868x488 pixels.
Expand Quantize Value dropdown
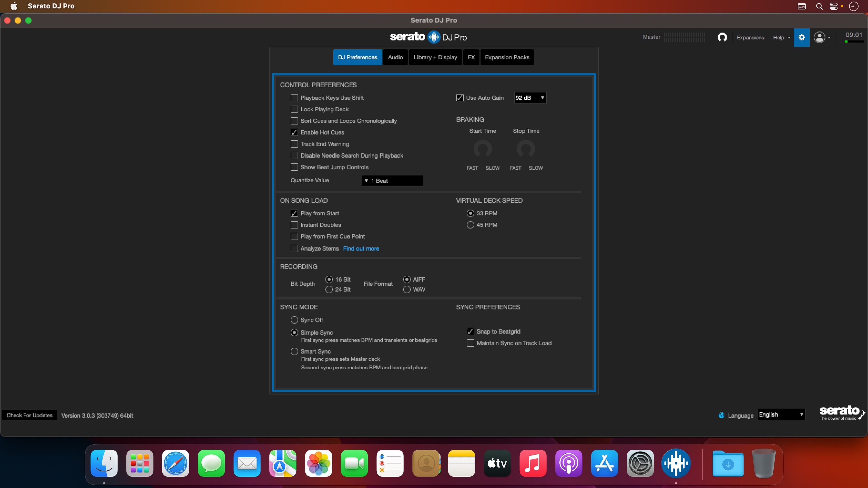(x=392, y=180)
